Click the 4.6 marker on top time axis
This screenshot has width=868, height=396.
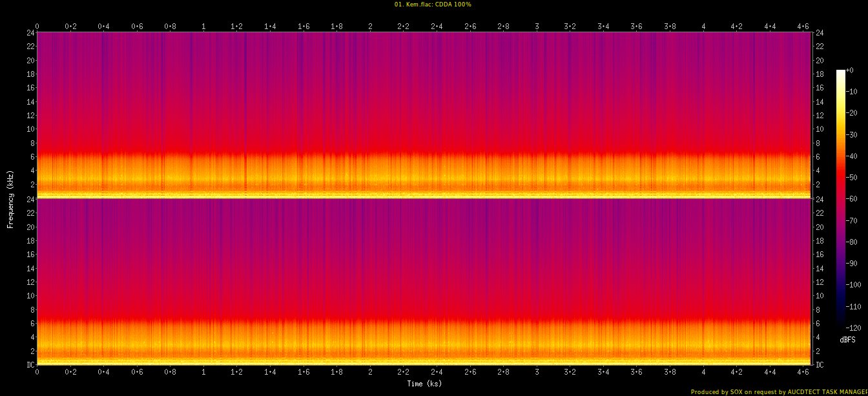(x=803, y=26)
